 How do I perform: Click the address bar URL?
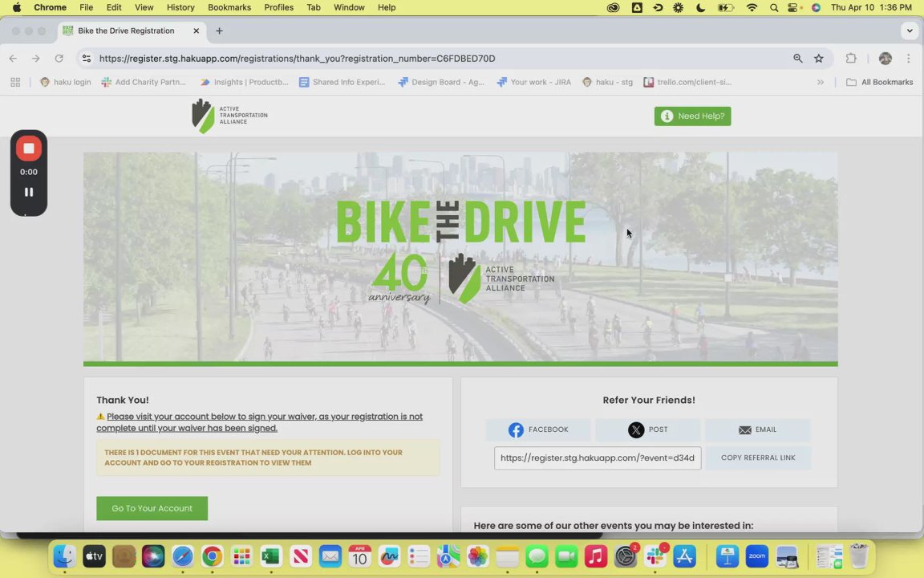(x=297, y=59)
